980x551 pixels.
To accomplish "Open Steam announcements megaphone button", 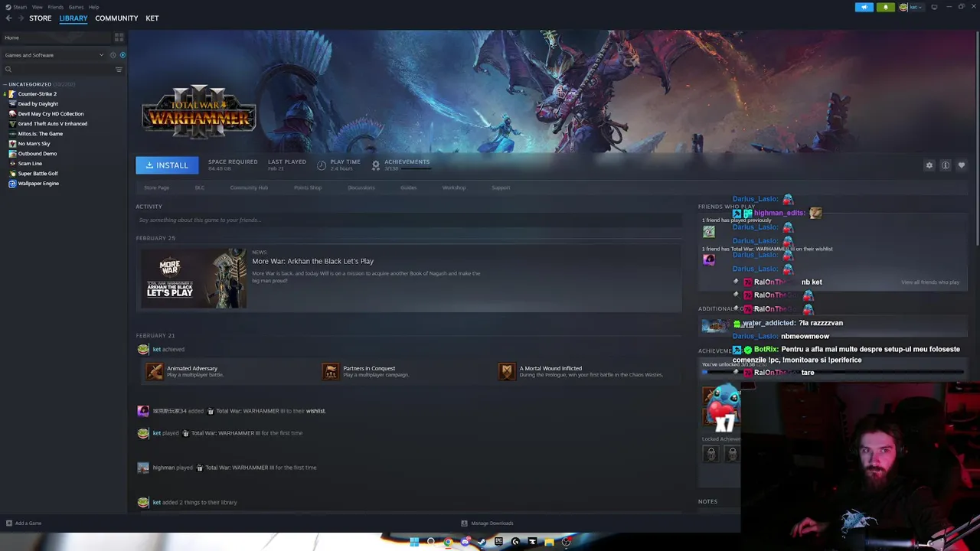I will click(864, 8).
